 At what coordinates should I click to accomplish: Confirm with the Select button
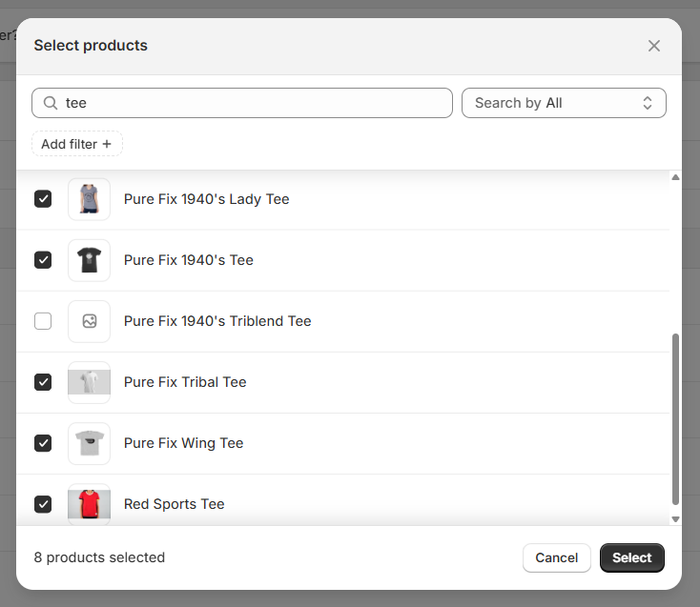coord(631,557)
